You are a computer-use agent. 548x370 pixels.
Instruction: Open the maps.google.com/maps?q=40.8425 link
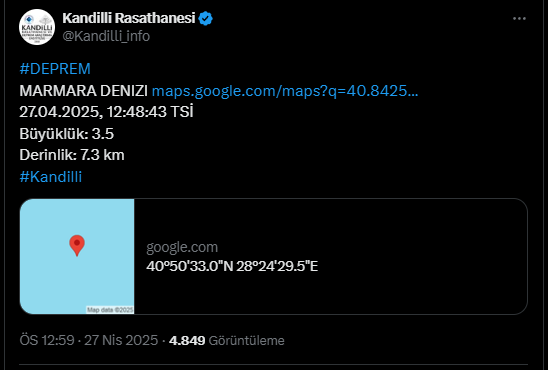click(285, 90)
